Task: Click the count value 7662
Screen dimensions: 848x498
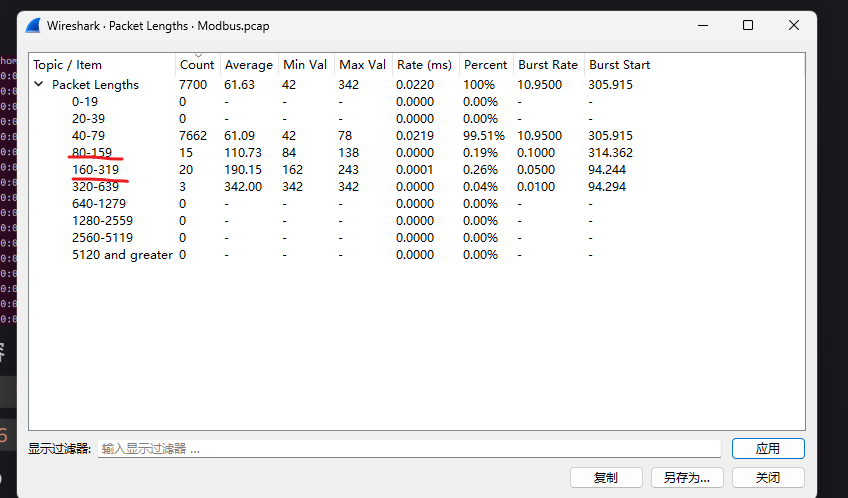Action: click(193, 136)
